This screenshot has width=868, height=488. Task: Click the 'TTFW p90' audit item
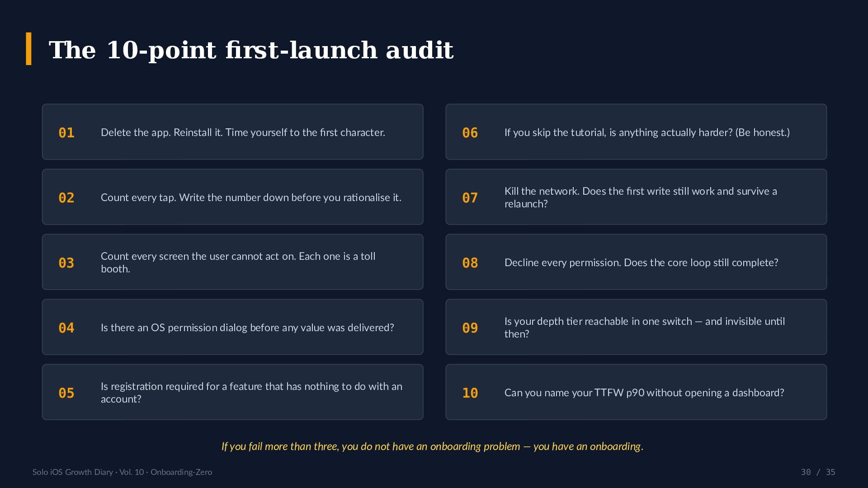tap(636, 392)
